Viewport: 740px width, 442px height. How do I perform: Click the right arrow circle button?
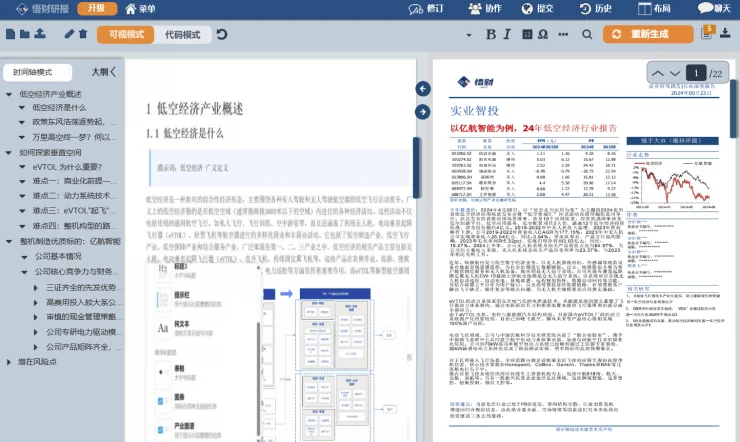click(423, 112)
